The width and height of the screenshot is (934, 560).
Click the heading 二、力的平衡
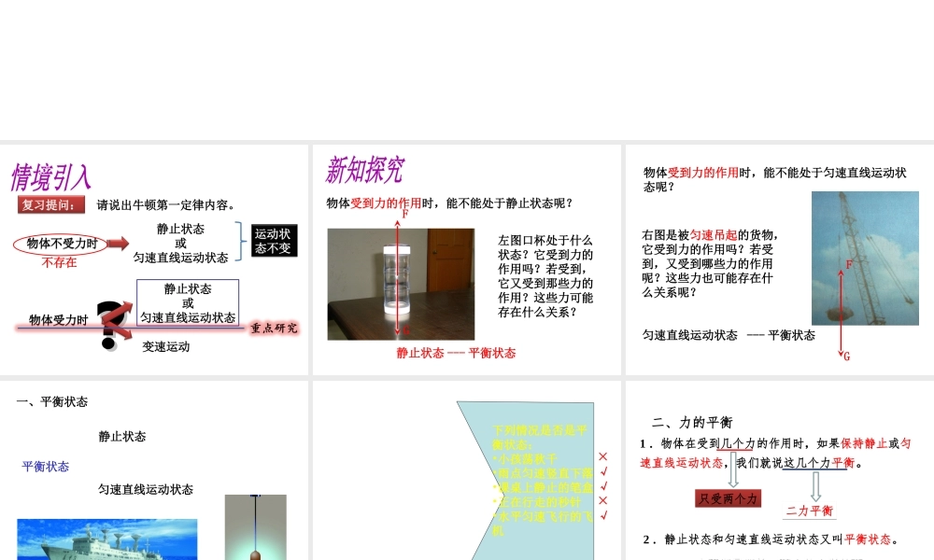pyautogui.click(x=692, y=423)
